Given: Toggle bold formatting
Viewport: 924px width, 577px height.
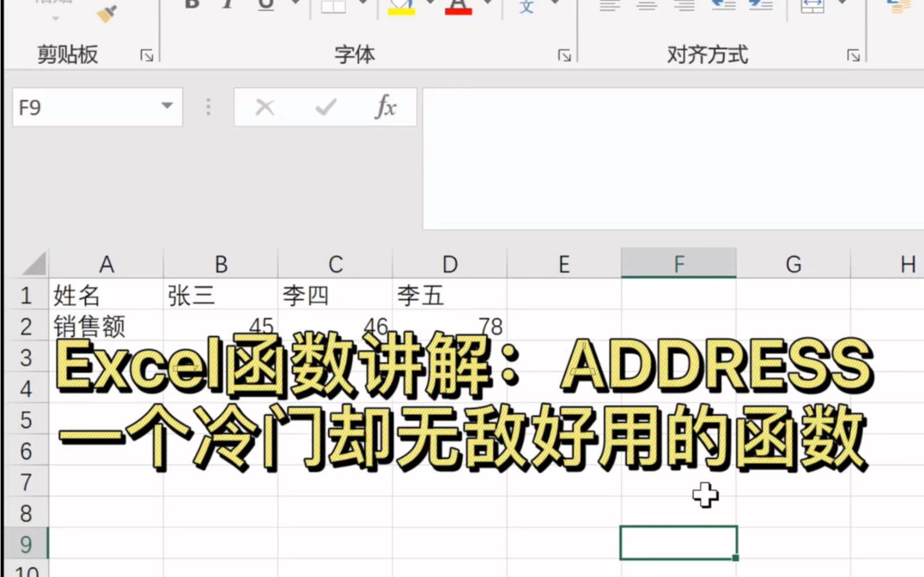Looking at the screenshot, I should point(192,5).
